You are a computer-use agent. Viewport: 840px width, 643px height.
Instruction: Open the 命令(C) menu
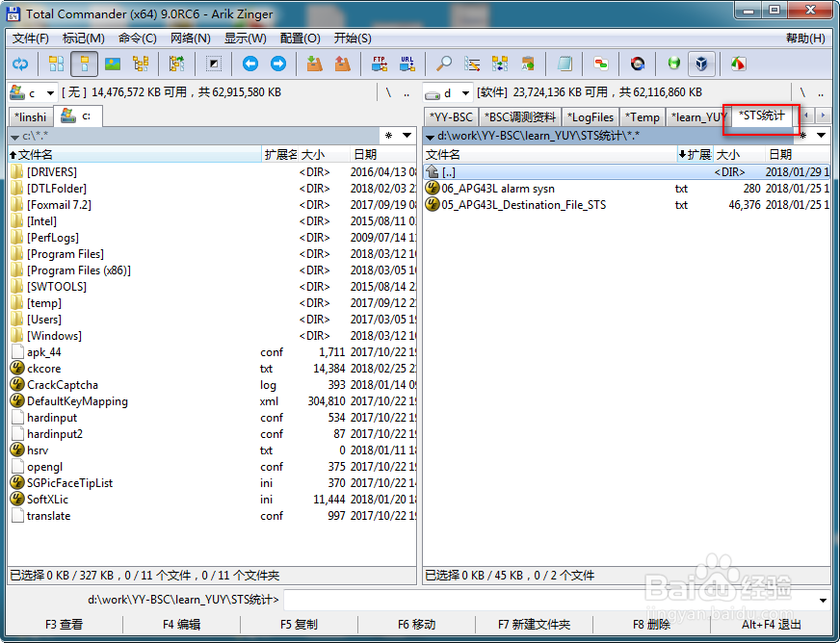[x=138, y=39]
